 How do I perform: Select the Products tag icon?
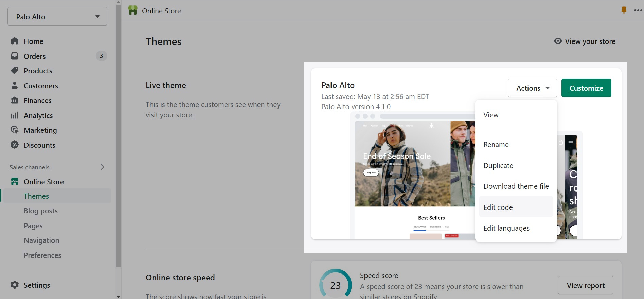pos(15,71)
